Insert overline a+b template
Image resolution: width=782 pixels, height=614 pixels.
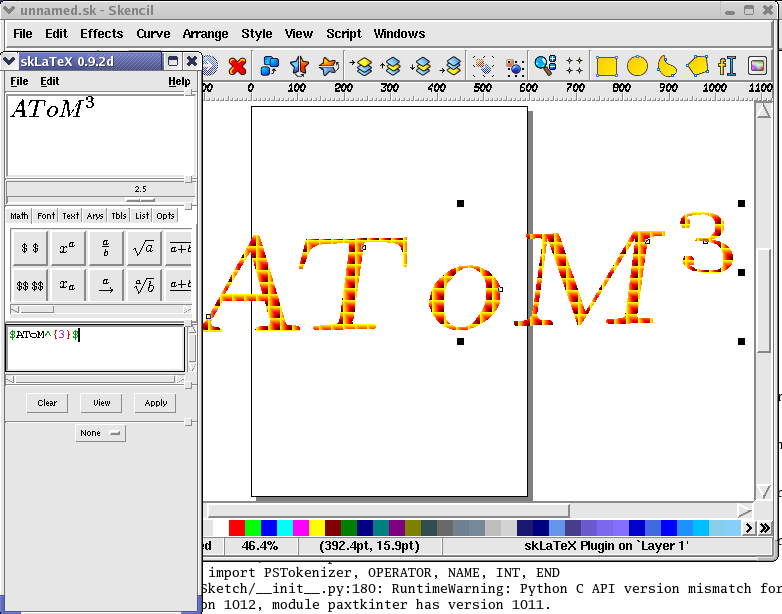[179, 248]
